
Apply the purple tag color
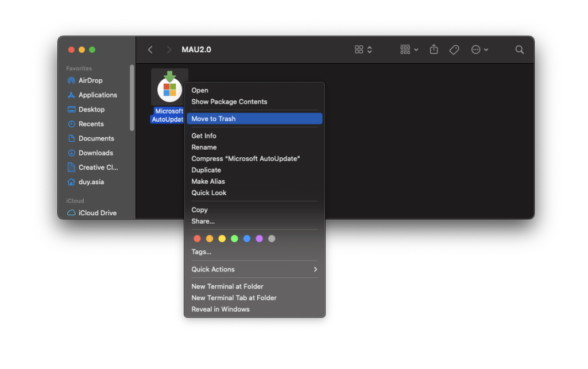(259, 239)
